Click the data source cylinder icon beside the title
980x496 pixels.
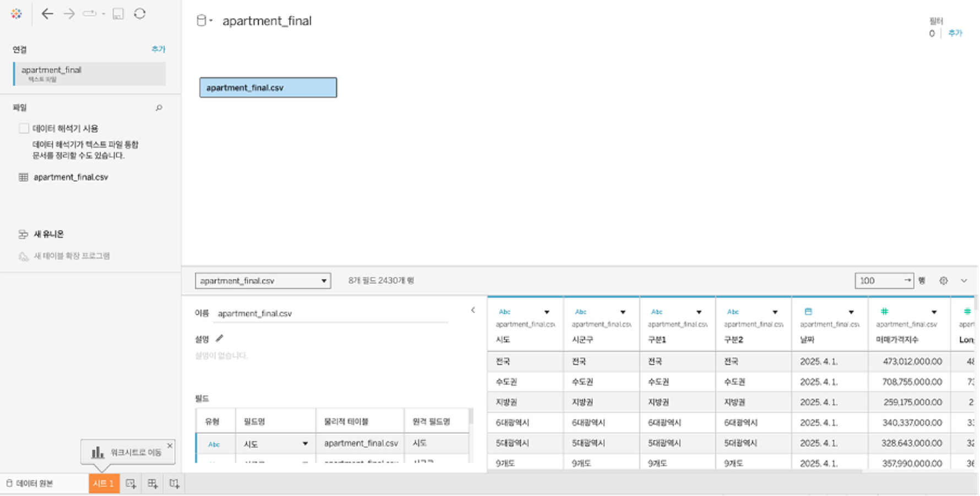tap(201, 21)
